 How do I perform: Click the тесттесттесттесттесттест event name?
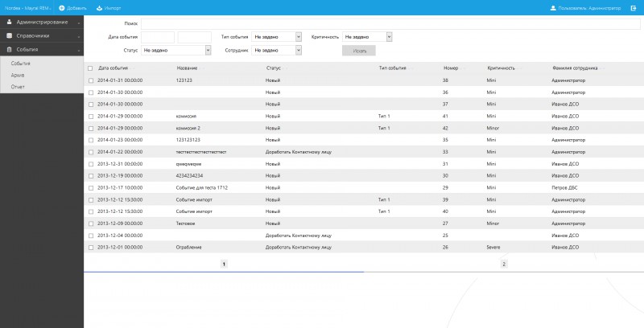201,152
